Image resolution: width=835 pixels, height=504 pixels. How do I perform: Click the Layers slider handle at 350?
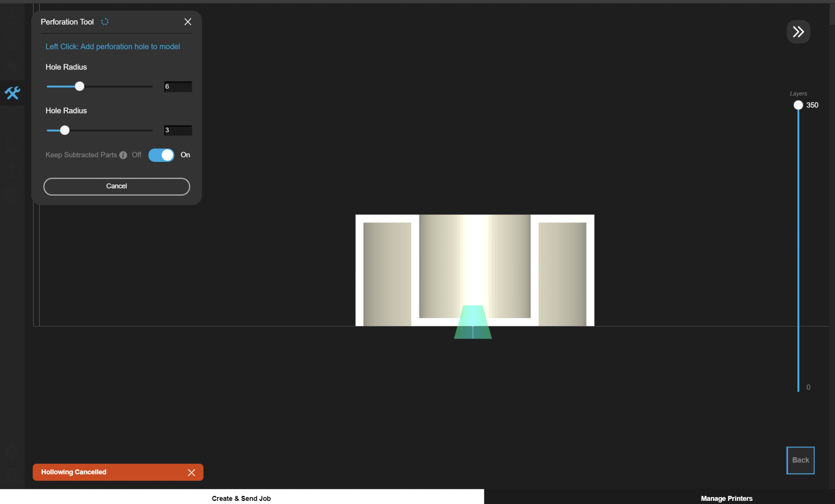pyautogui.click(x=798, y=105)
